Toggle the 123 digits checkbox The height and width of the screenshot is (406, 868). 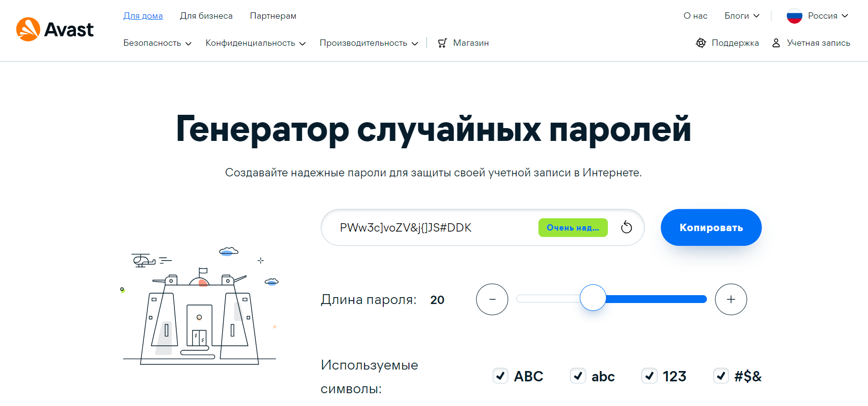click(649, 376)
